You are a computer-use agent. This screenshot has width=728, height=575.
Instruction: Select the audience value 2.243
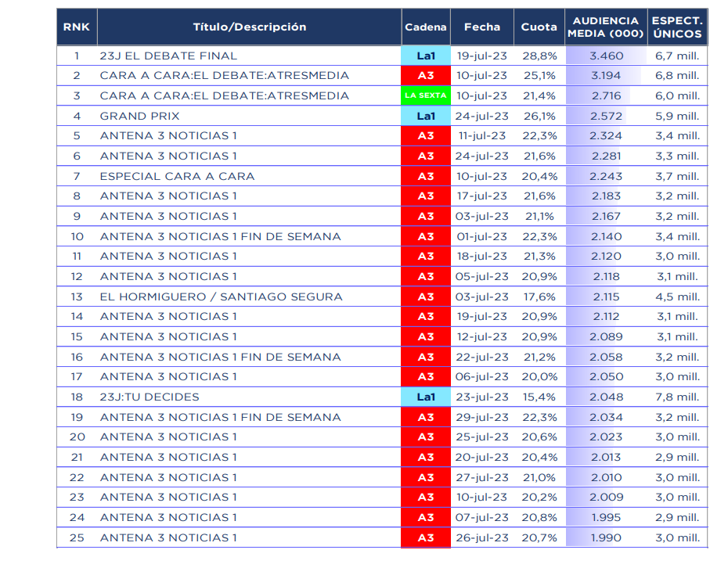(606, 176)
